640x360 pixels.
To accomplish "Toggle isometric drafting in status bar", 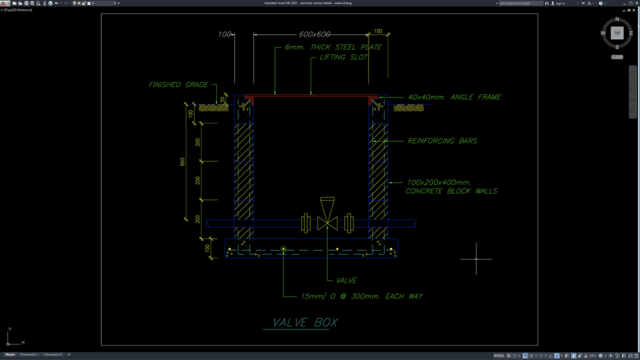I will 541,356.
